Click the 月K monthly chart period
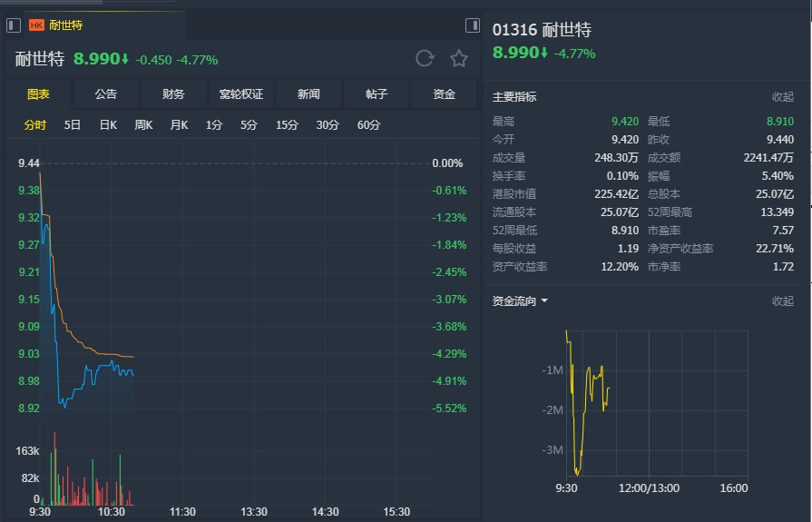Screen dimensions: 812x522 [179, 125]
